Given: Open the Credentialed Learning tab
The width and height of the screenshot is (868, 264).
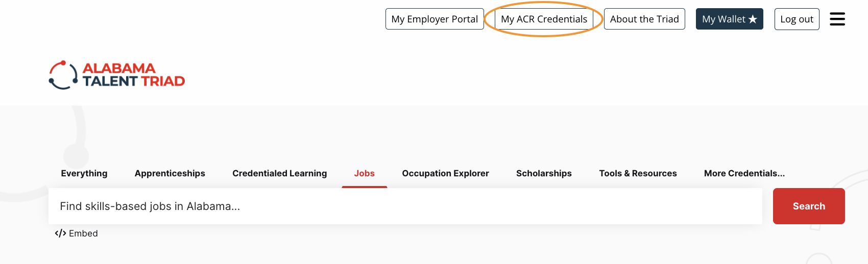Looking at the screenshot, I should click(279, 173).
